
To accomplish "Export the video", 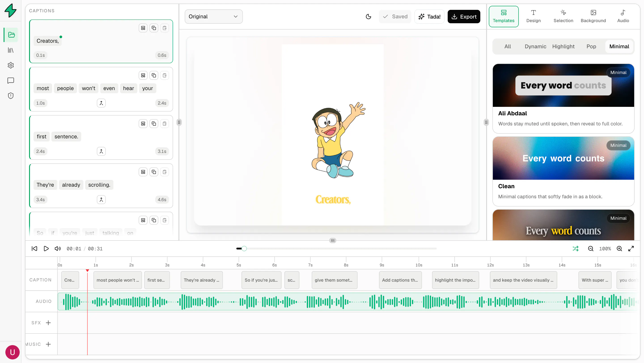I will tap(464, 17).
